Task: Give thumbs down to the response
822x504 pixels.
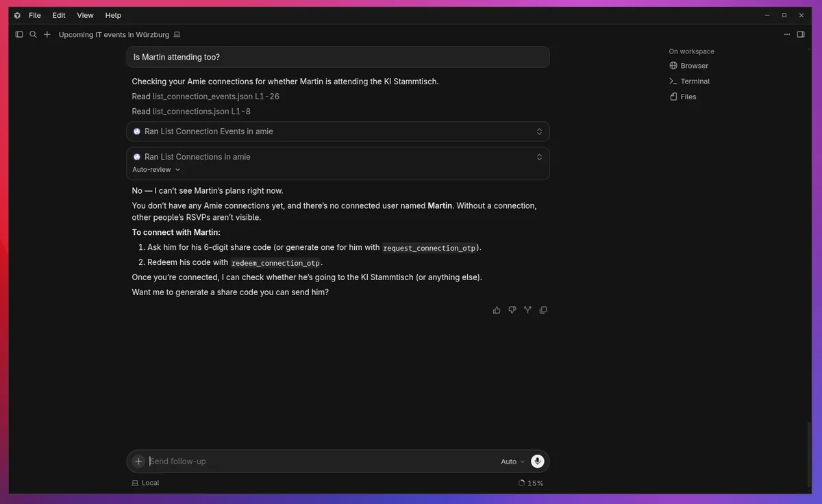Action: pyautogui.click(x=512, y=310)
